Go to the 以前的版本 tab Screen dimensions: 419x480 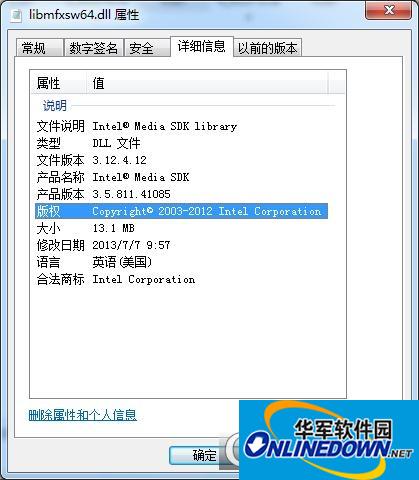pyautogui.click(x=267, y=48)
